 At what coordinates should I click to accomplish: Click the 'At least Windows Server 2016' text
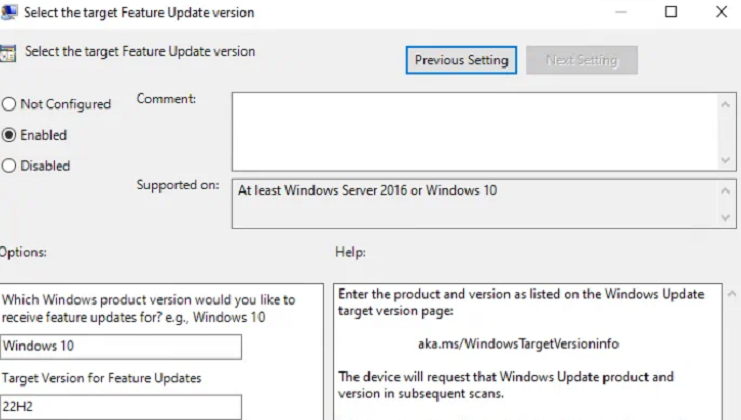(367, 190)
